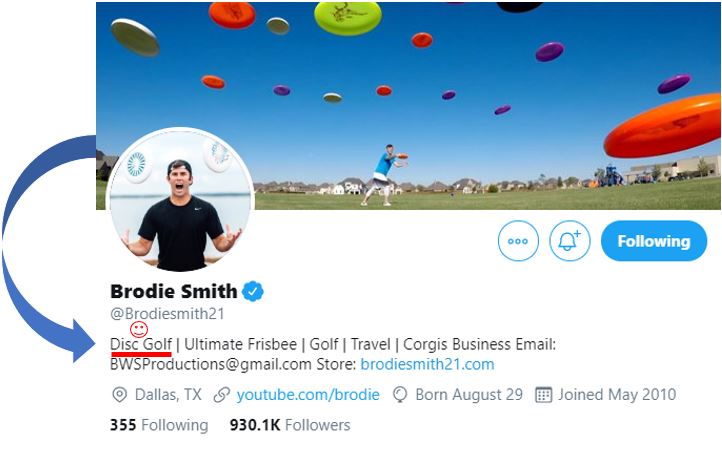Click the chain link icon
The image size is (722, 457).
[222, 395]
